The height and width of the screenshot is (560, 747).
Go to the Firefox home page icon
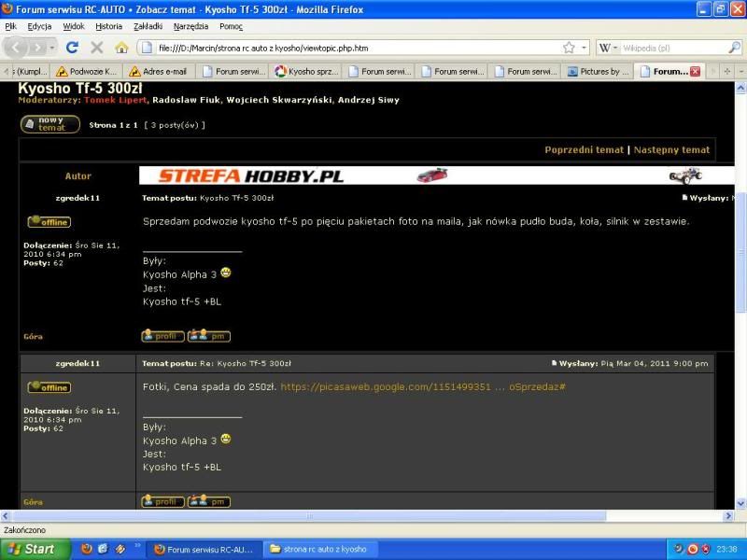(x=121, y=47)
